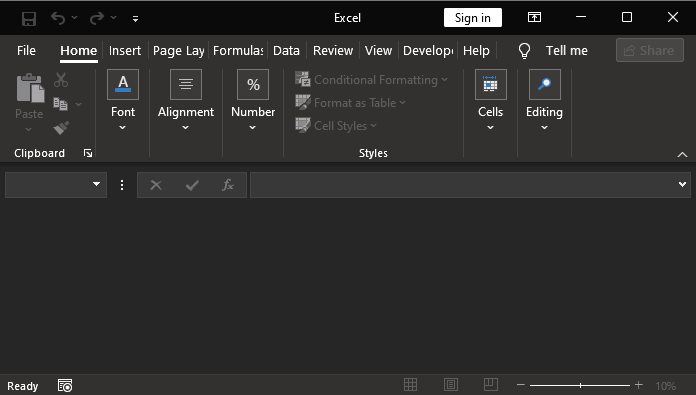Switch to Normal grid view
Image resolution: width=696 pixels, height=395 pixels.
pos(410,385)
